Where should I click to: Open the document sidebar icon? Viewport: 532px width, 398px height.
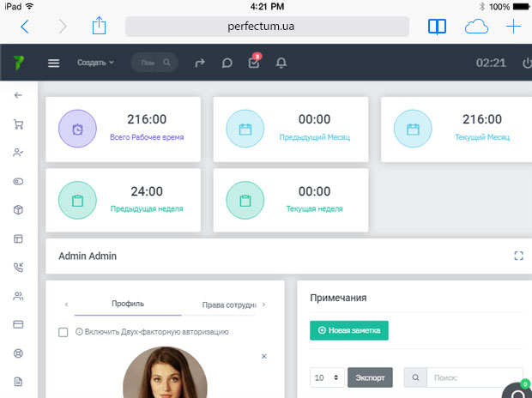point(18,382)
